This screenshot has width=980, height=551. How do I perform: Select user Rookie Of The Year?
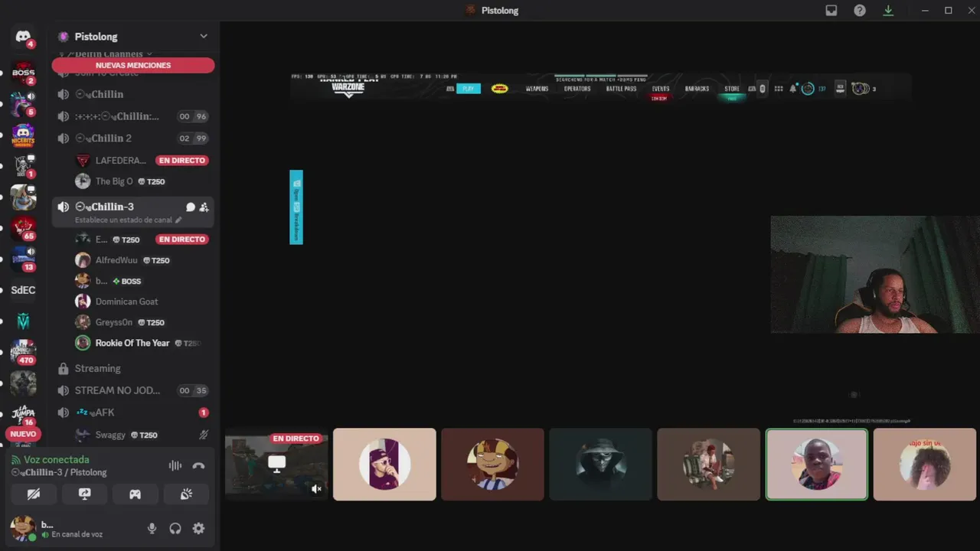pyautogui.click(x=142, y=343)
